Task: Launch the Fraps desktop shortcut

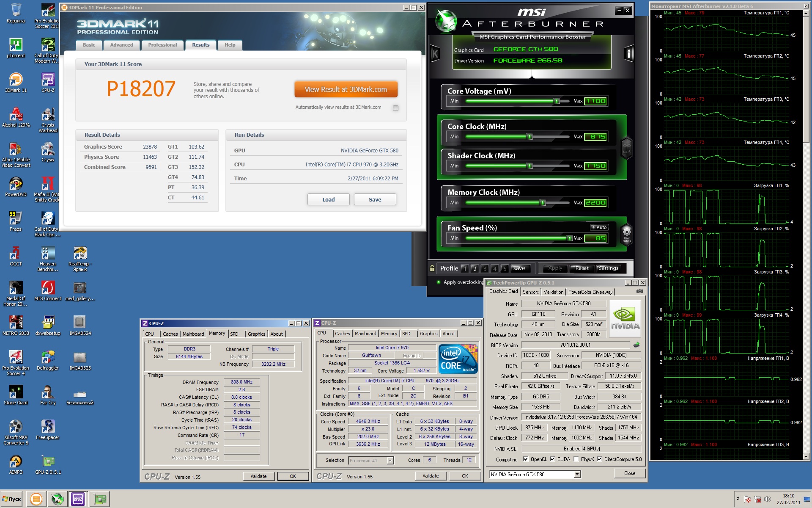Action: tap(16, 221)
